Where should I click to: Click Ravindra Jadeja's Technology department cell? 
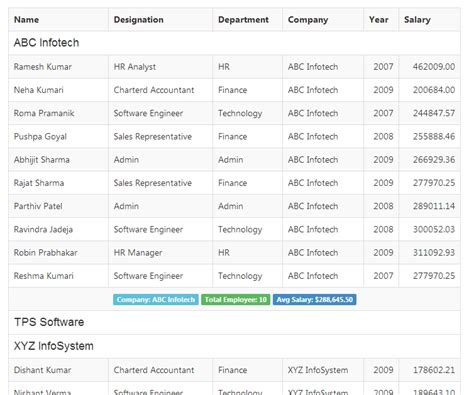(x=240, y=230)
